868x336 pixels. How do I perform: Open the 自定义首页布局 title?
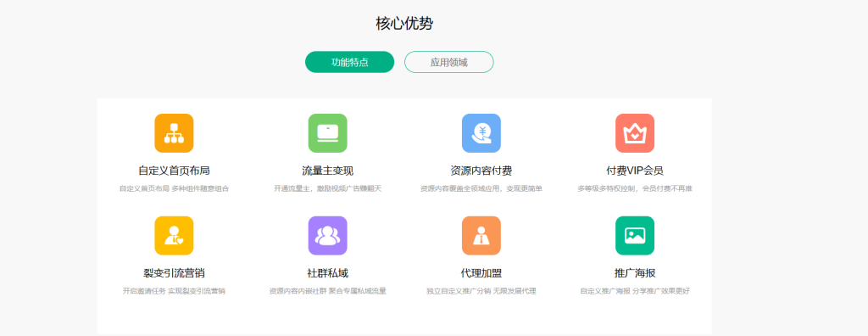174,171
